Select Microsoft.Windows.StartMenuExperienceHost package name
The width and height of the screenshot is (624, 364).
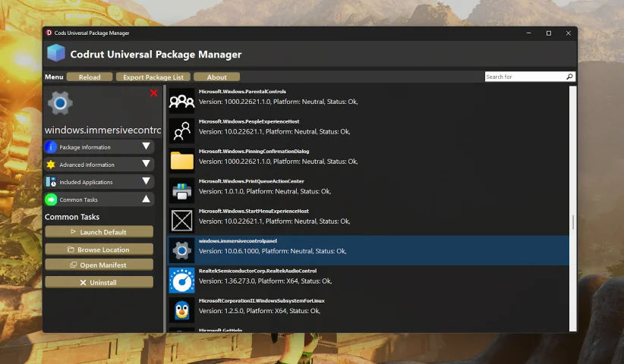point(254,211)
